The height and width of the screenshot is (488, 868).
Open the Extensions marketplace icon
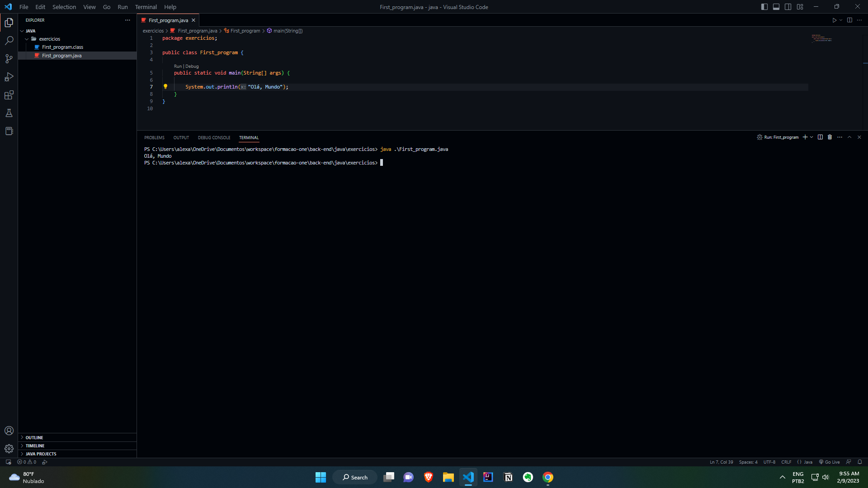tap(8, 95)
